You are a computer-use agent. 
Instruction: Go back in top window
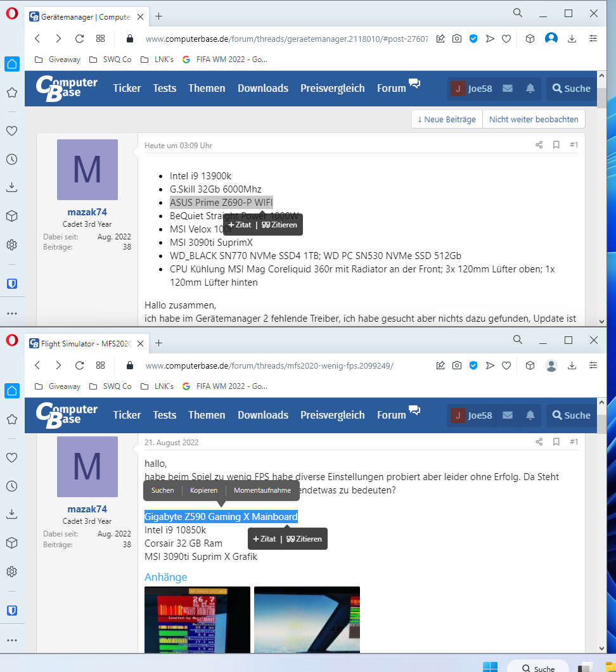tap(37, 39)
